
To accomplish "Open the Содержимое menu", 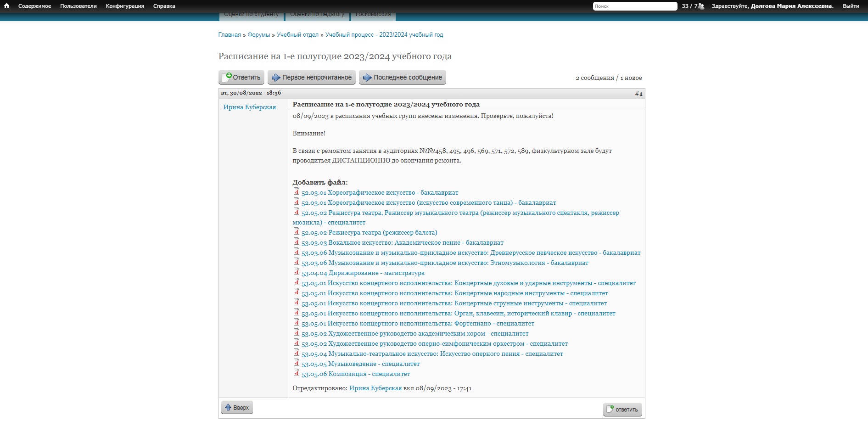I will (x=34, y=6).
